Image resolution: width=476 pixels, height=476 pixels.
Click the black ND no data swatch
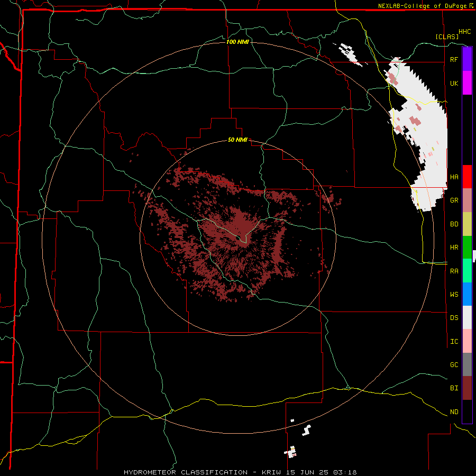(467, 411)
